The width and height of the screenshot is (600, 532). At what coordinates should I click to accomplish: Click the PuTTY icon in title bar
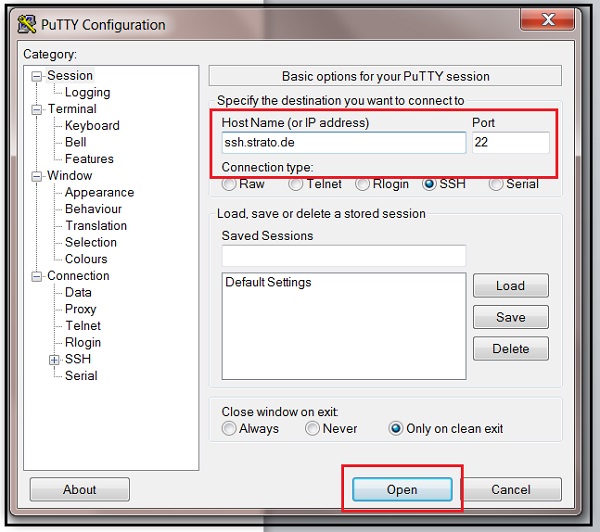26,24
